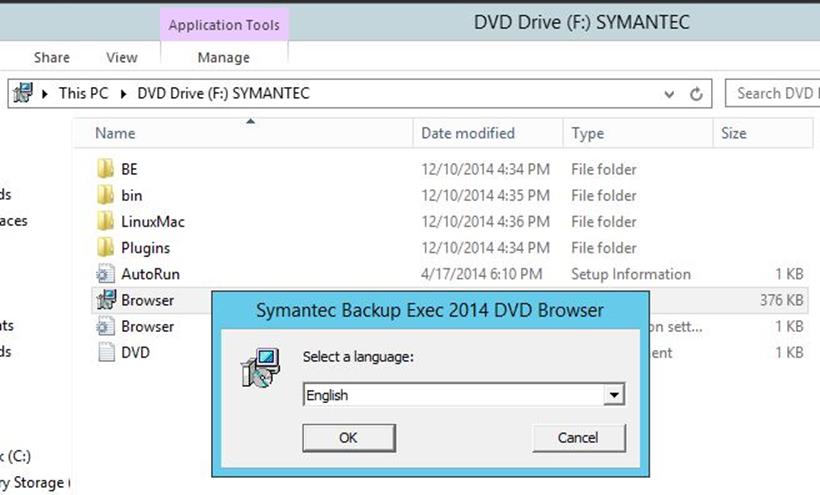This screenshot has width=820, height=495.
Task: Click the DVD text document icon
Action: tap(106, 352)
